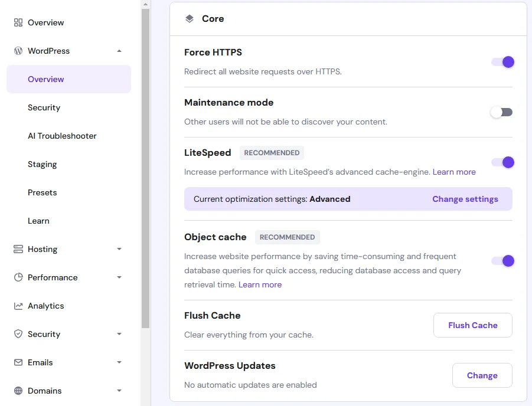This screenshot has width=532, height=406.
Task: Open the AI Troubleshooter page
Action: pyautogui.click(x=62, y=136)
